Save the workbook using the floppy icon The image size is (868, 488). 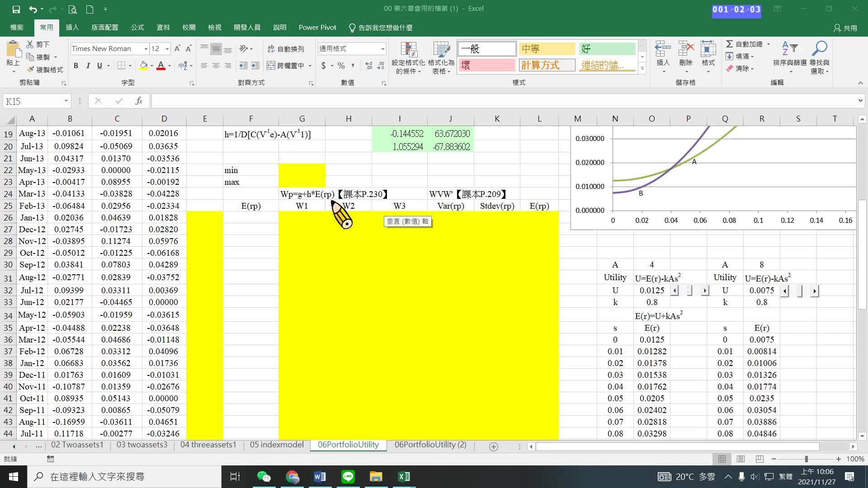(16, 9)
